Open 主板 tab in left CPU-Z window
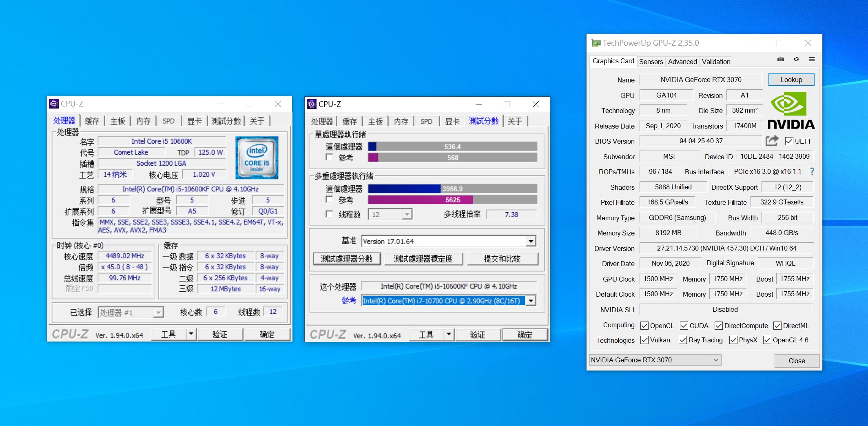Image resolution: width=868 pixels, height=426 pixels. coord(117,121)
